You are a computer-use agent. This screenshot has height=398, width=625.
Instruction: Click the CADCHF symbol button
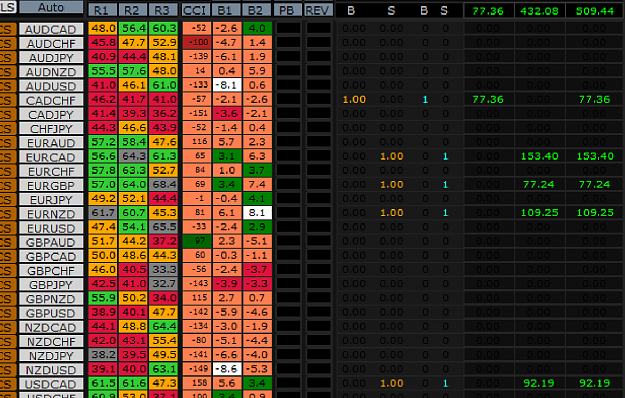pyautogui.click(x=51, y=100)
